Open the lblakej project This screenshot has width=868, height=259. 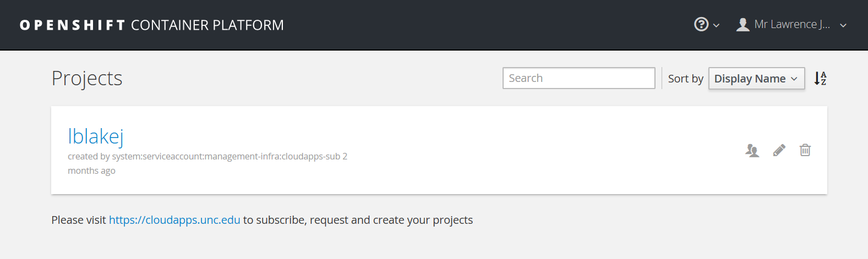pos(95,136)
